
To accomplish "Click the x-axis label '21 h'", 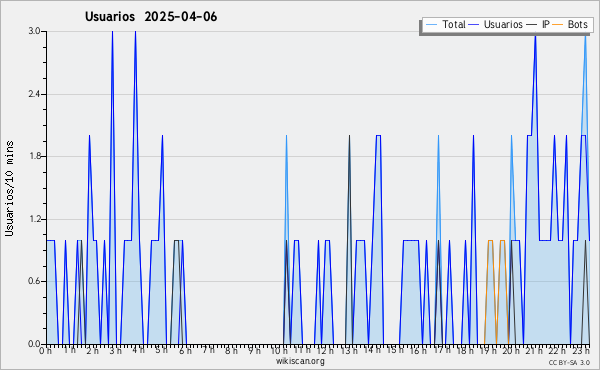I will point(534,351).
